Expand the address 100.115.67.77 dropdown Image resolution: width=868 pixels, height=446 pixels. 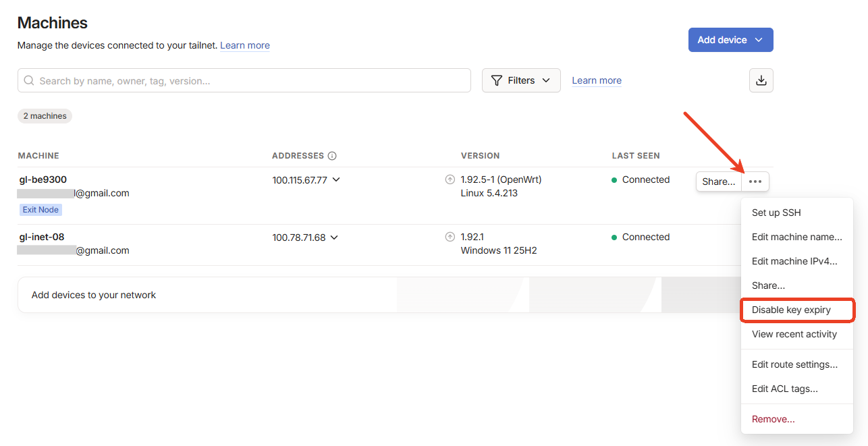tap(336, 180)
